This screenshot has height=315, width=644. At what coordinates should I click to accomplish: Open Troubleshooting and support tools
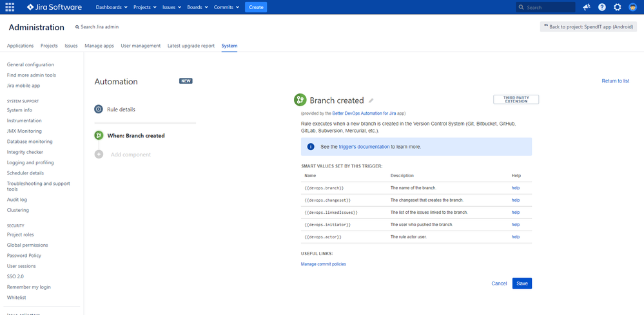click(x=38, y=186)
